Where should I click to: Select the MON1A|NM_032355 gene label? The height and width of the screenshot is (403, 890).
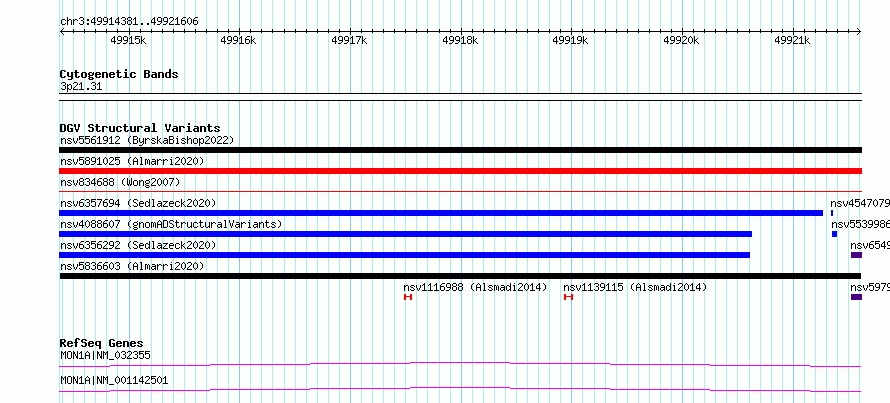(105, 356)
